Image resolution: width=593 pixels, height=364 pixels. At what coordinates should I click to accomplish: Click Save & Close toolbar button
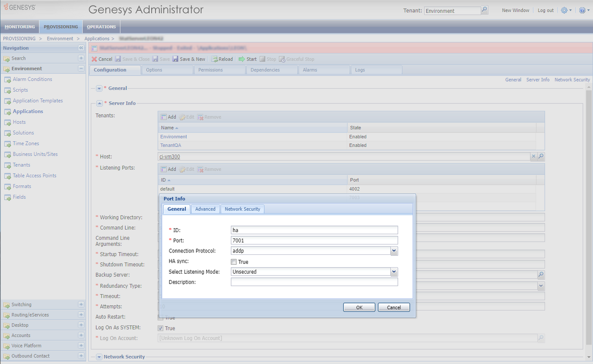(132, 59)
